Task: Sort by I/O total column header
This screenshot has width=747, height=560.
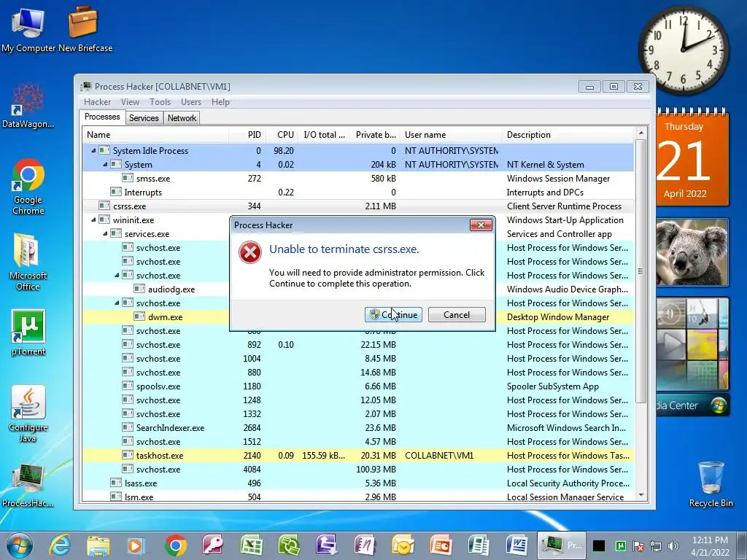Action: click(x=323, y=135)
